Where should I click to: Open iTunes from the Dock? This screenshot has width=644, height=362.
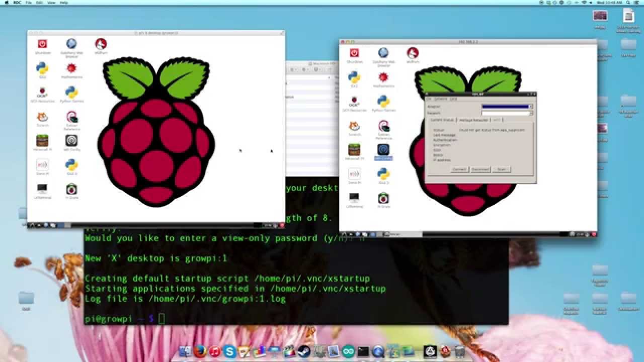pyautogui.click(x=215, y=351)
